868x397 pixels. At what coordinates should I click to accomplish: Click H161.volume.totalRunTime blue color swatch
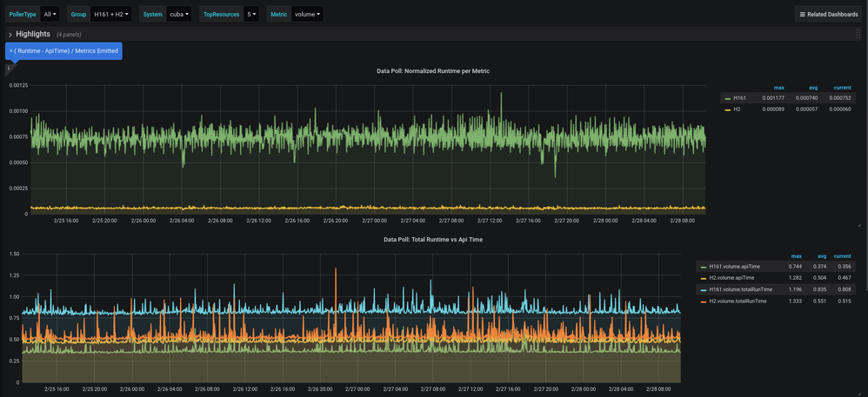(x=704, y=290)
